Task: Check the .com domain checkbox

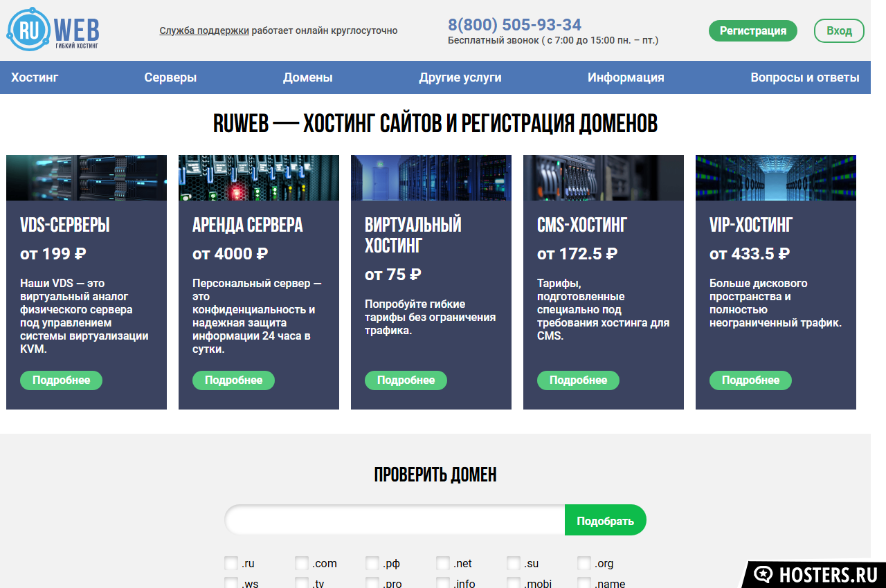Action: coord(302,563)
